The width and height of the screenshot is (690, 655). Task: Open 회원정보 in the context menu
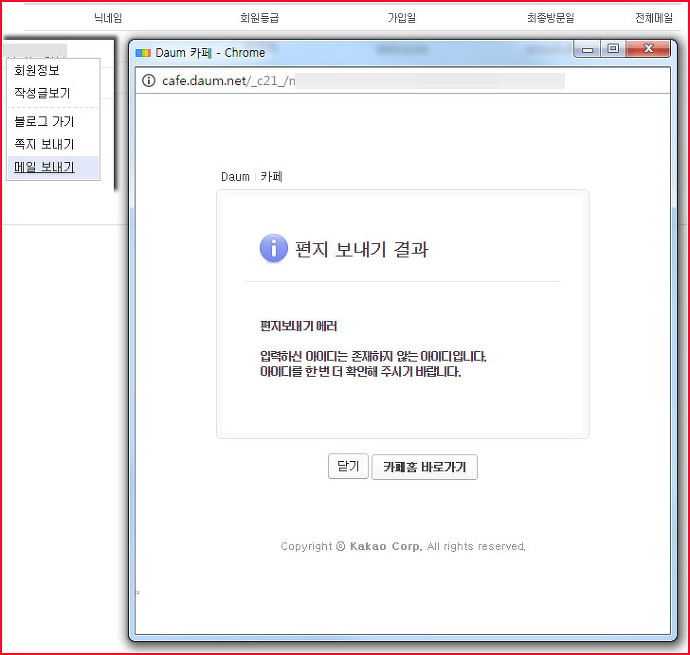(x=37, y=70)
